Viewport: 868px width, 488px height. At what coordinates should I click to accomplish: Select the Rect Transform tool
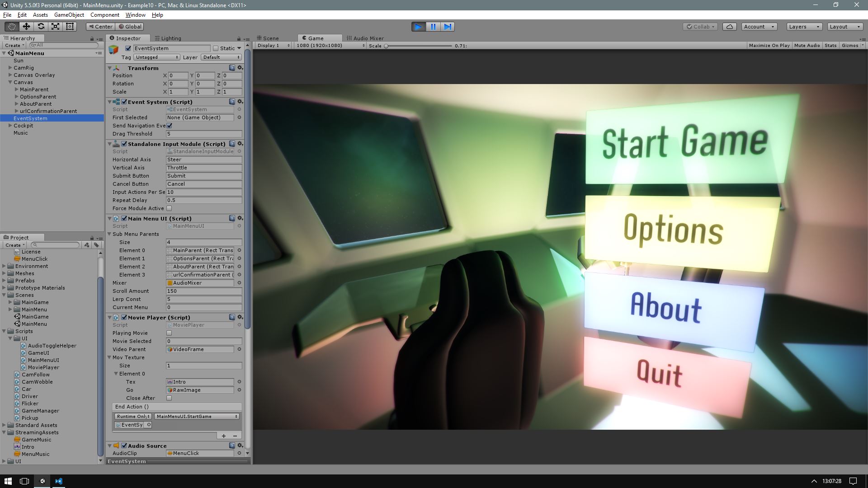click(70, 27)
